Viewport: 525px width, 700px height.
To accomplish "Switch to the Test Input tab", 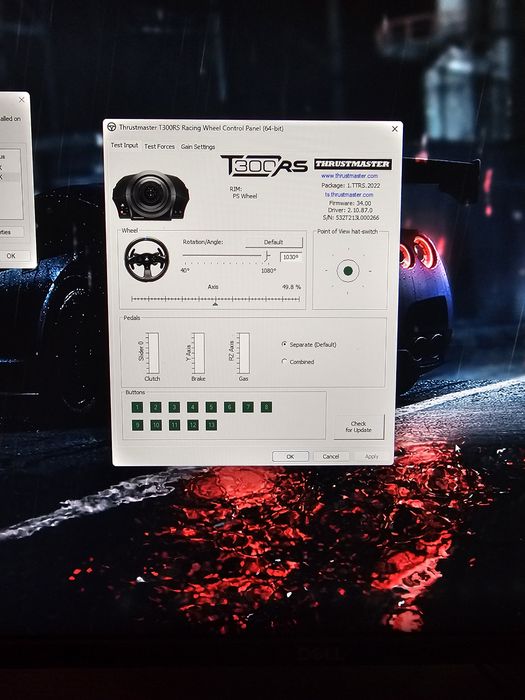I will pos(125,145).
